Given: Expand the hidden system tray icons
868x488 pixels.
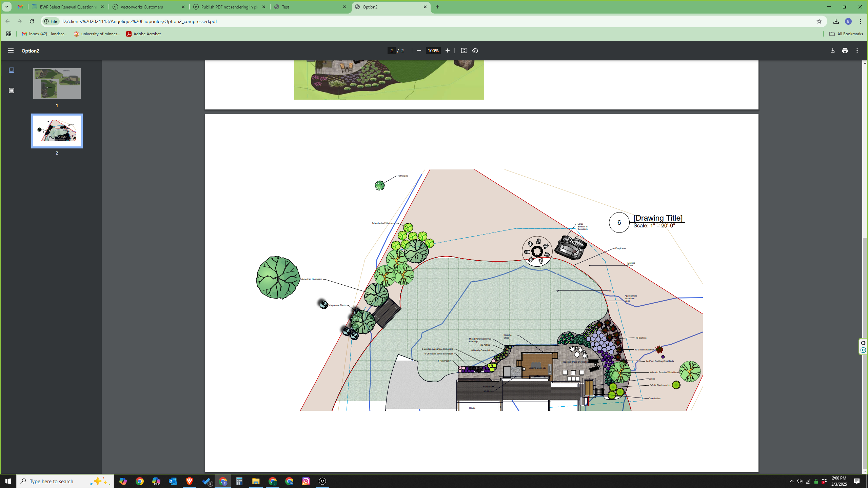Looking at the screenshot, I should (792, 481).
